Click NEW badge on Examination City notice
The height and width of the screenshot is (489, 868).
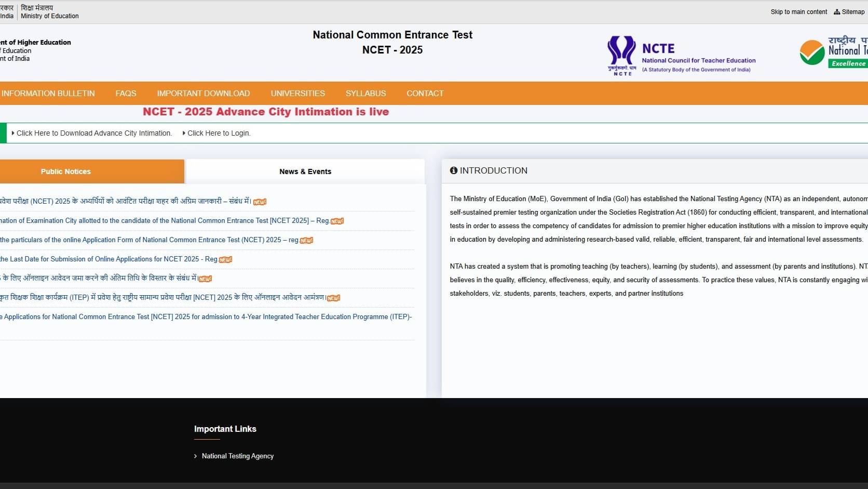337,221
